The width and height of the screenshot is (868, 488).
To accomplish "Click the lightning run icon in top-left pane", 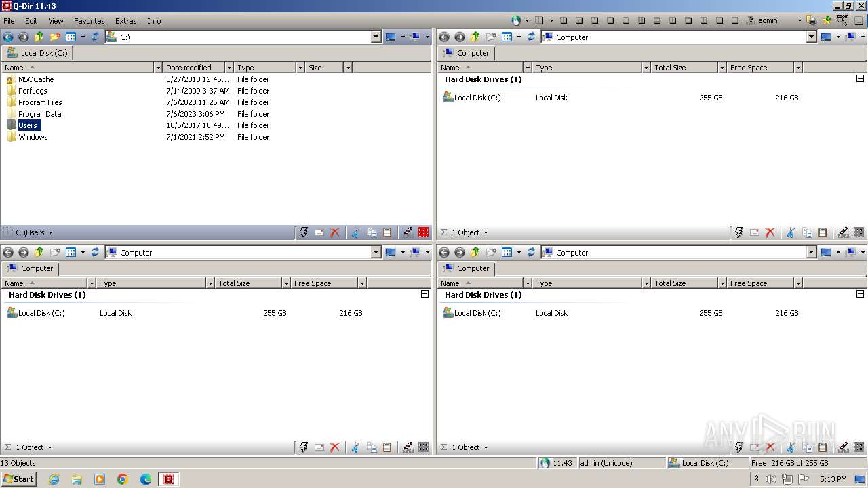I will 303,232.
